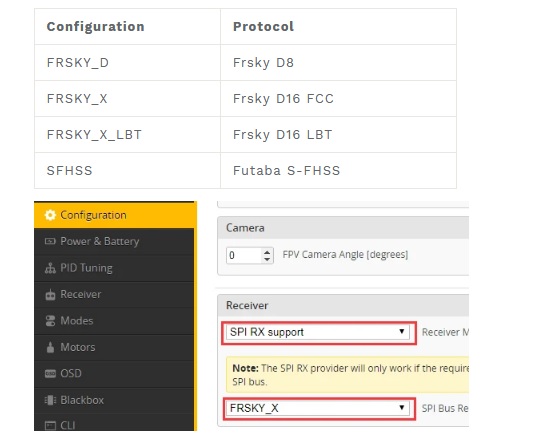Increase the FPV Camera Angle value
The width and height of the screenshot is (545, 442).
267,252
